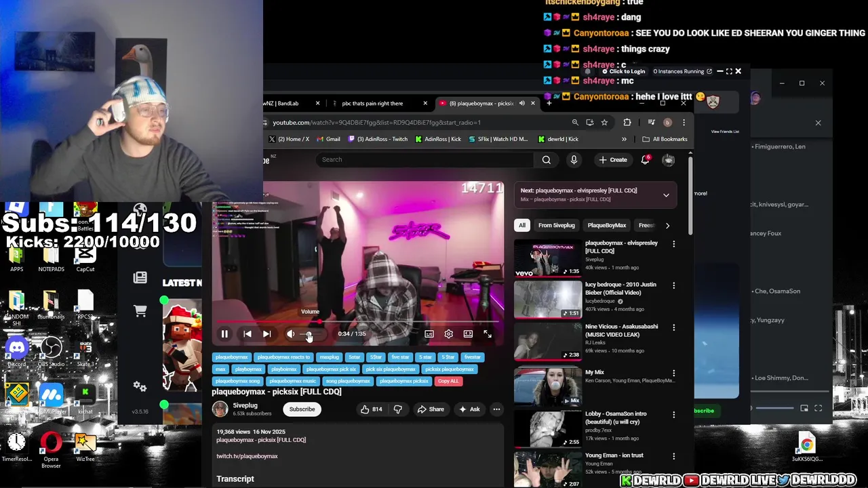Enter fullscreen on the video
Viewport: 868px width, 488px height.
(487, 334)
